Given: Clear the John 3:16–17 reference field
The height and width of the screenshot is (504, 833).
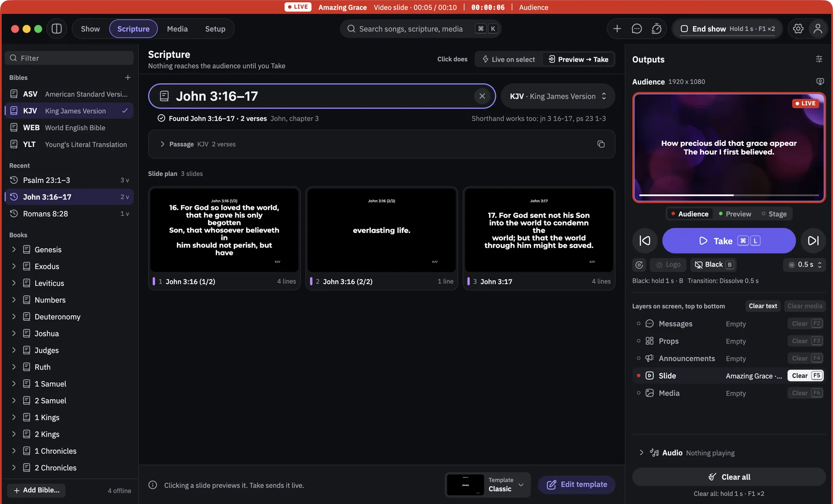Looking at the screenshot, I should point(482,96).
